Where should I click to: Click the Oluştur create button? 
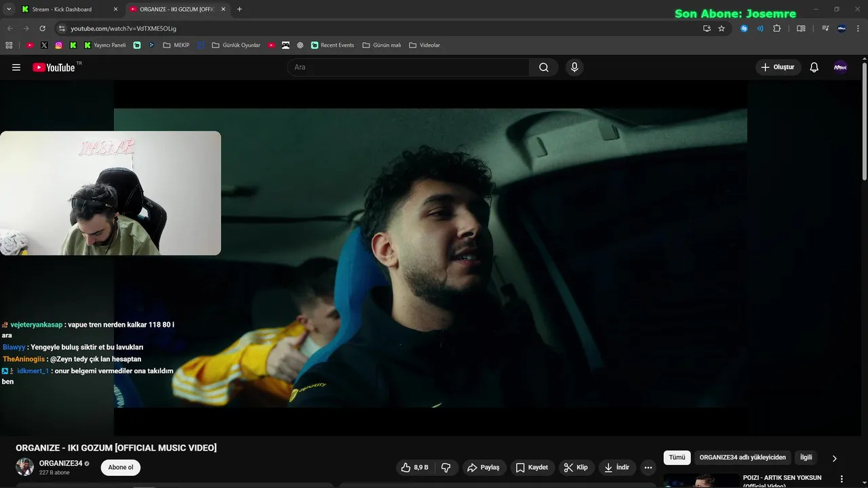(778, 67)
